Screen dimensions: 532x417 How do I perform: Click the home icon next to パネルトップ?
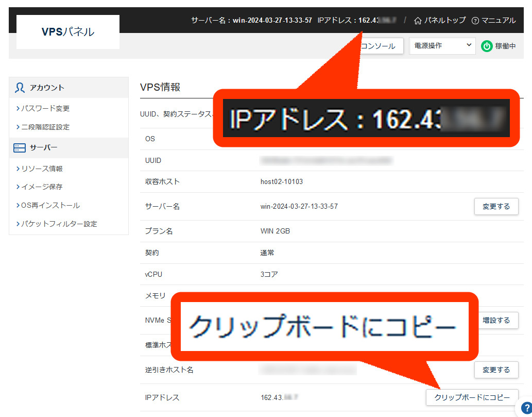419,20
